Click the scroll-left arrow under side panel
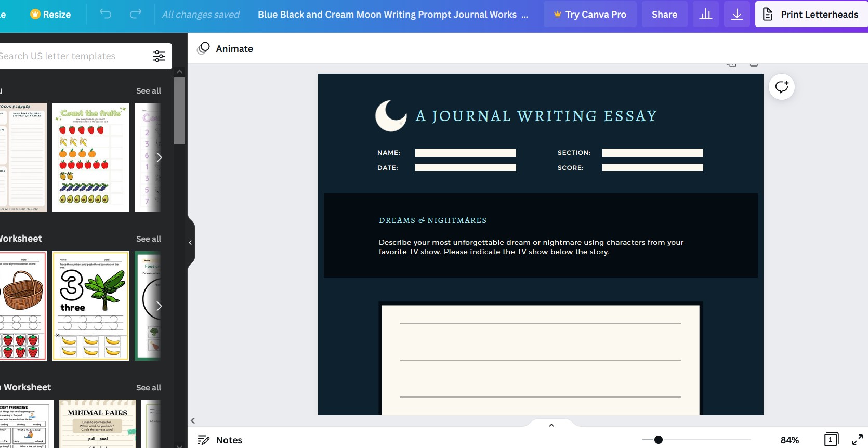Viewport: 868px width, 448px height. point(193,420)
